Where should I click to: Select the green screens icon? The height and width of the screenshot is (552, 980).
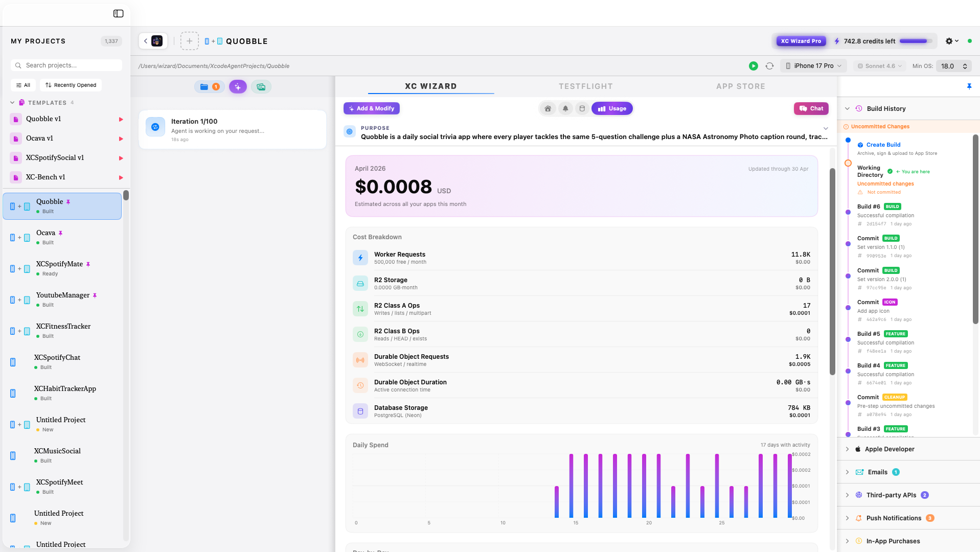pyautogui.click(x=261, y=87)
